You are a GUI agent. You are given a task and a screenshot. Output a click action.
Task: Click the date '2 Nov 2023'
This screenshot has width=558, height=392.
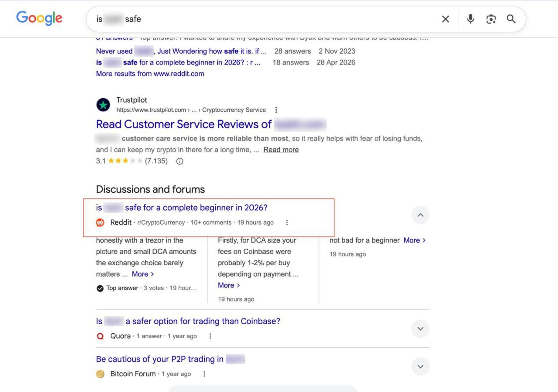pos(337,51)
